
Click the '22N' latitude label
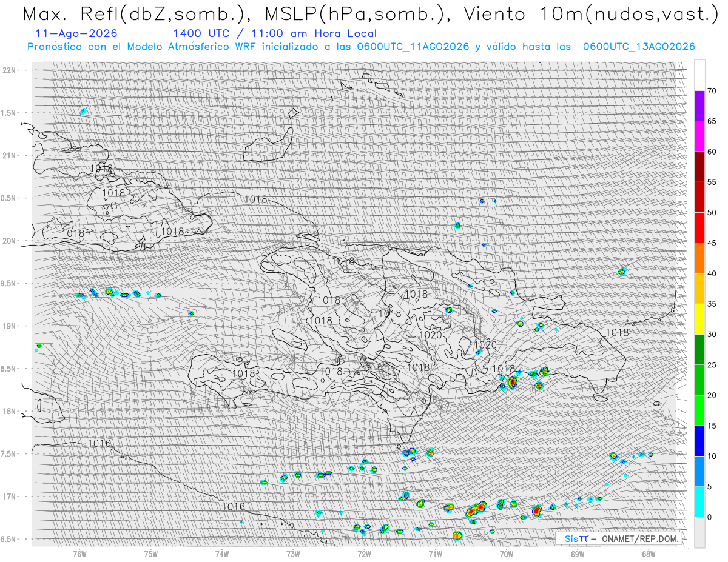coord(8,70)
